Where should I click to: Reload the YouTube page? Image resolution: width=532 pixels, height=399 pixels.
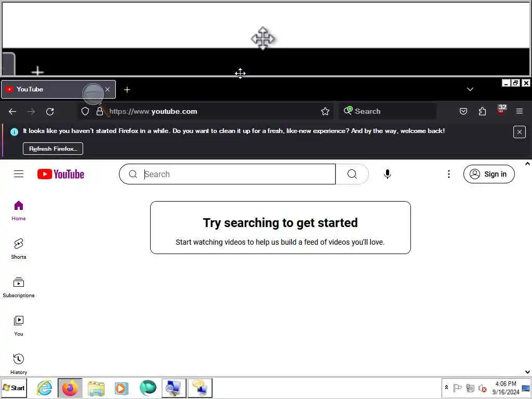(50, 112)
